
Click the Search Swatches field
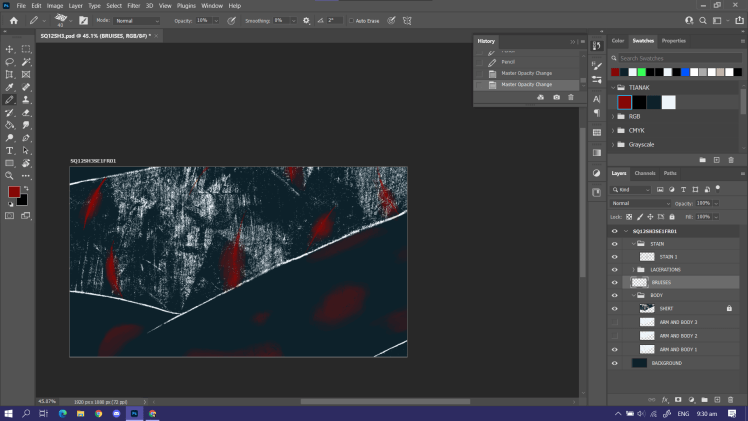pos(670,56)
